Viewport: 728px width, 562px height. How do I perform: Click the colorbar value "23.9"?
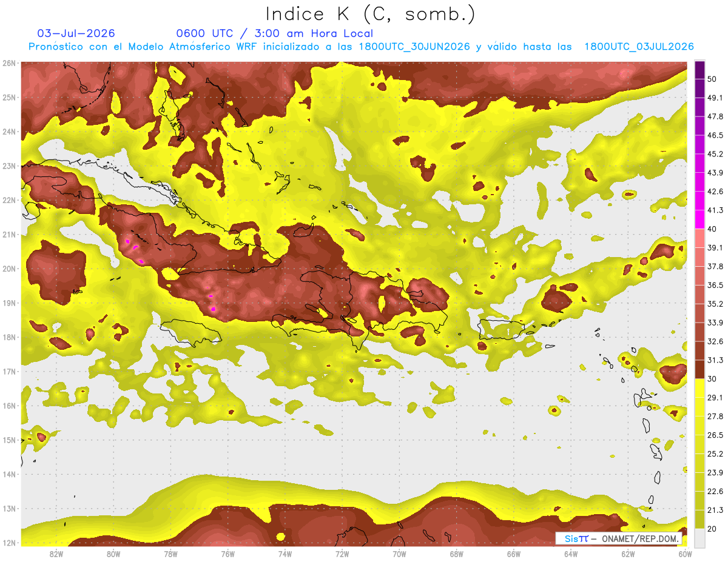click(716, 473)
